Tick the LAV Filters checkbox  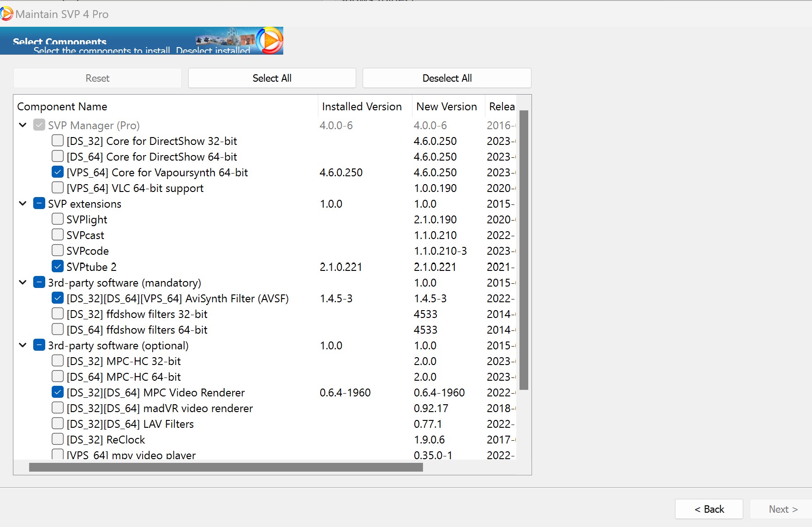(58, 424)
